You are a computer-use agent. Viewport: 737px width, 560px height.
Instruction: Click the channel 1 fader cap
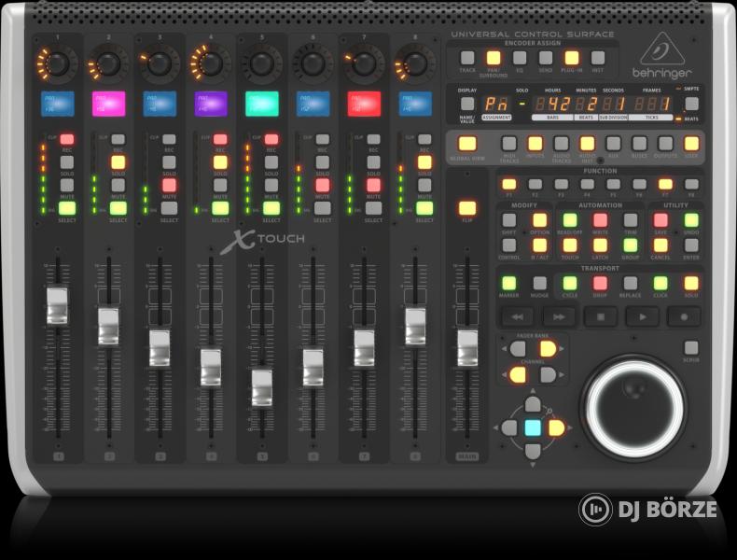(57, 306)
